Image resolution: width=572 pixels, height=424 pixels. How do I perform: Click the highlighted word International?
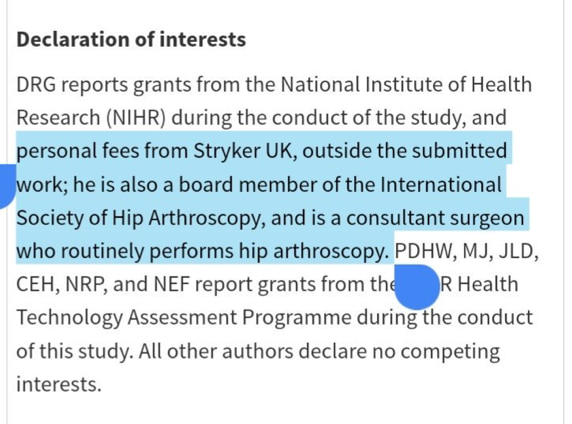point(441,184)
